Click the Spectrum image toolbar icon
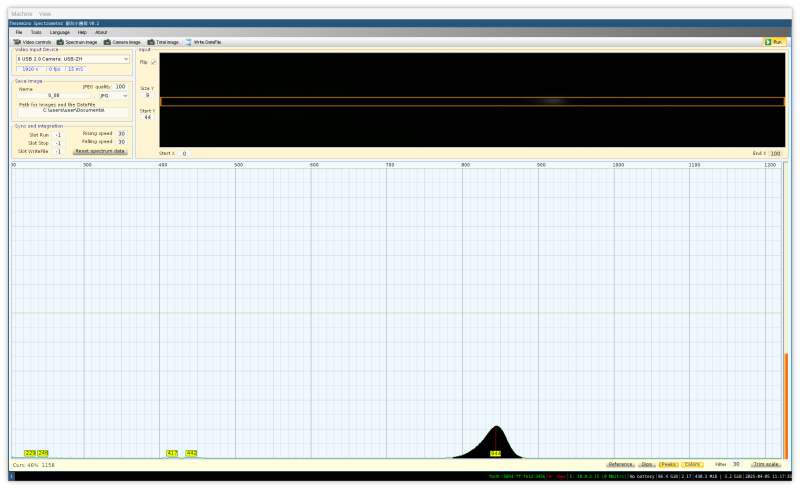 [x=77, y=42]
